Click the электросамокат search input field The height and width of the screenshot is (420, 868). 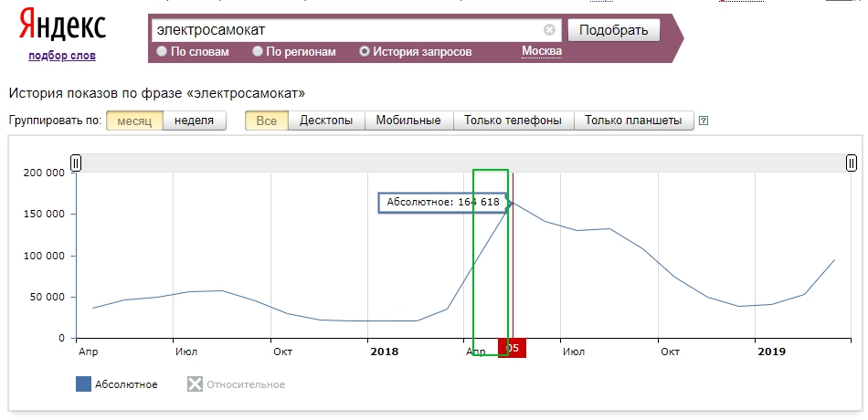(x=347, y=29)
